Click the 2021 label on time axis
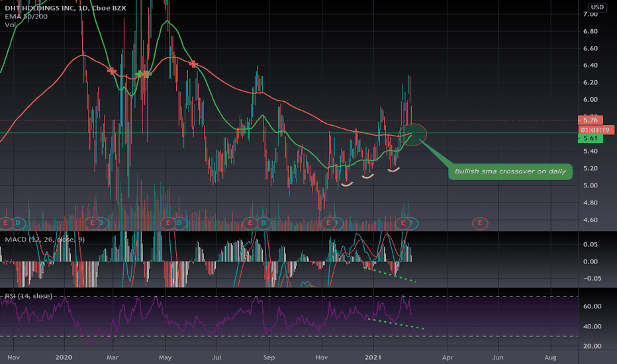This screenshot has height=364, width=617. coord(373,357)
